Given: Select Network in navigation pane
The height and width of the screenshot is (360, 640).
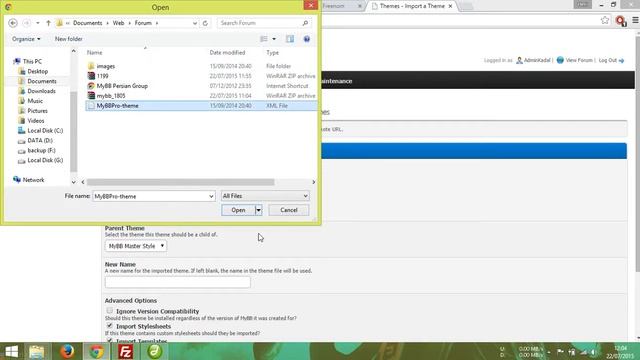Looking at the screenshot, I should 33,180.
